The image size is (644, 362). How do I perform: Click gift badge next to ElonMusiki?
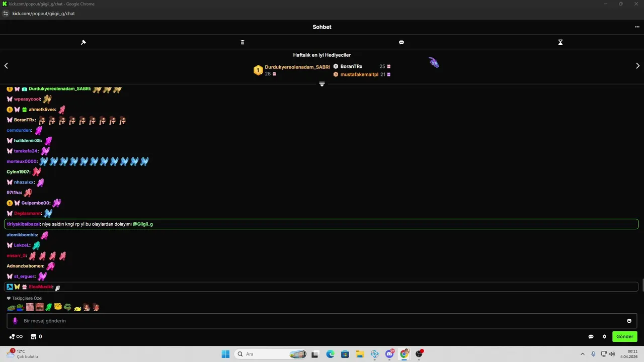coord(24,287)
